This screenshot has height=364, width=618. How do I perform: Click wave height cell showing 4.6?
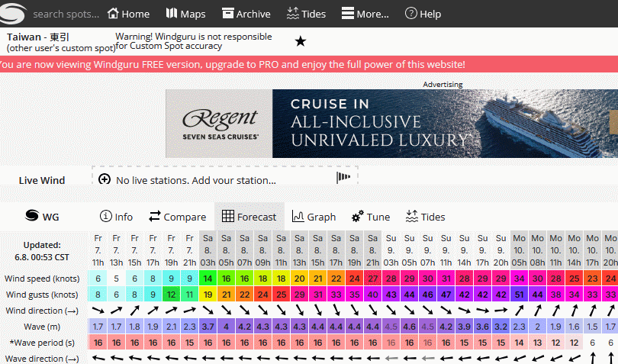[x=409, y=327]
